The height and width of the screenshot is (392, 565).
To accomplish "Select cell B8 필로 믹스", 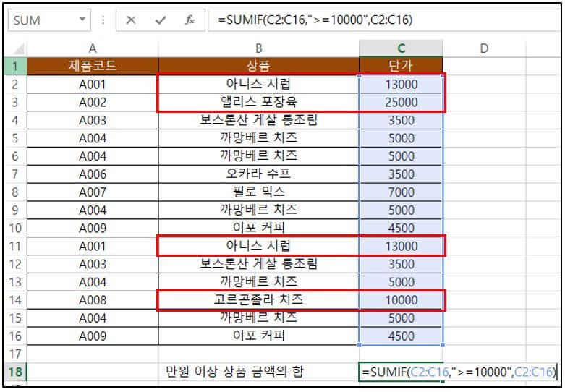I will point(259,192).
